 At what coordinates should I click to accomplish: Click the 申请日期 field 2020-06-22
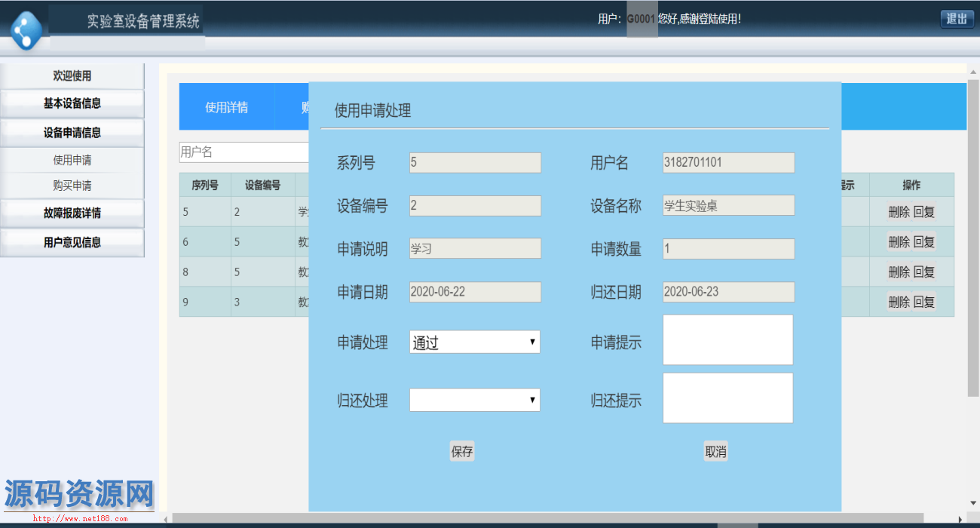coord(475,292)
